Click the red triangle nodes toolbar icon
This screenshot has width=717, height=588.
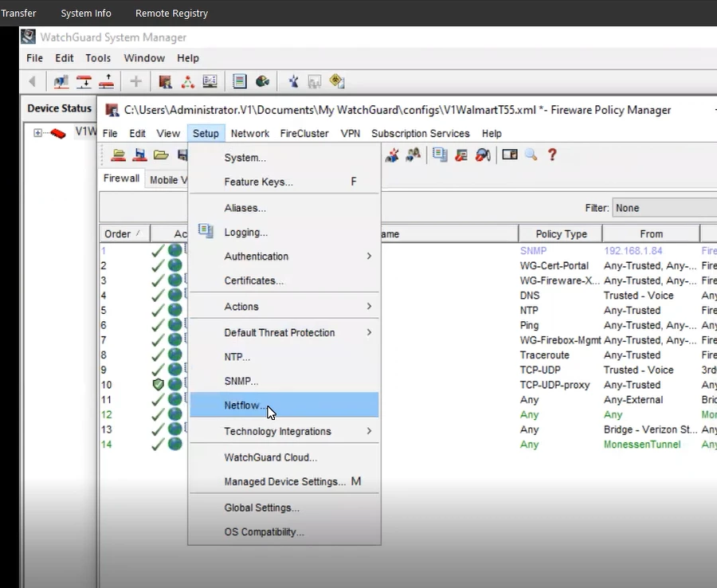pos(187,81)
